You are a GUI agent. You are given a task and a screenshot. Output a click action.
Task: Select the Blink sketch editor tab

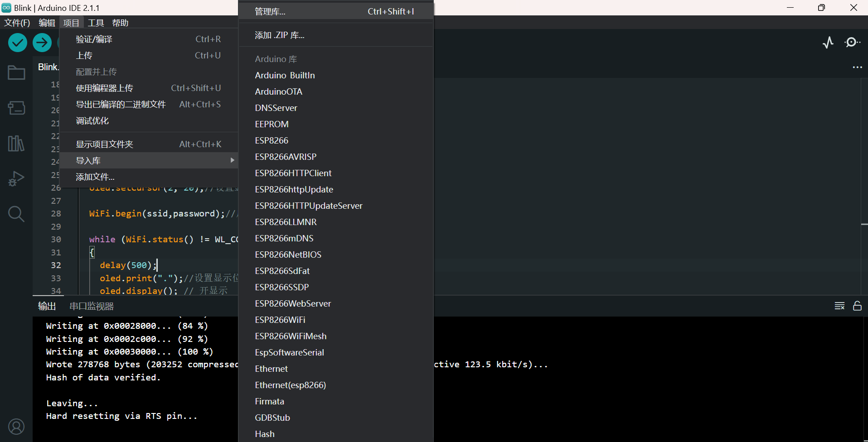point(48,67)
